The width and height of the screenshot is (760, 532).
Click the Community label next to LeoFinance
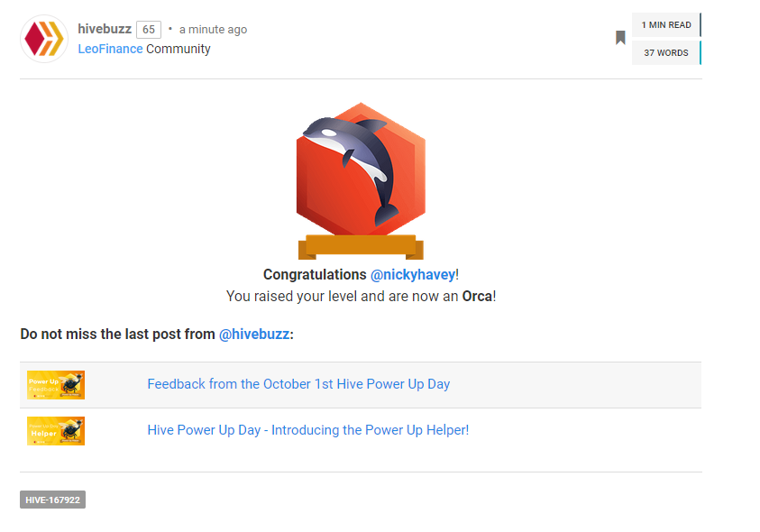179,49
